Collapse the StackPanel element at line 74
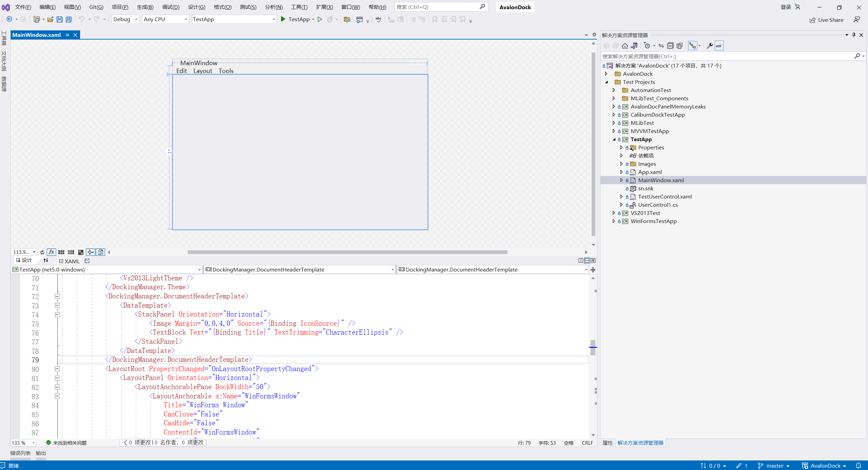The width and height of the screenshot is (868, 470). (57, 315)
